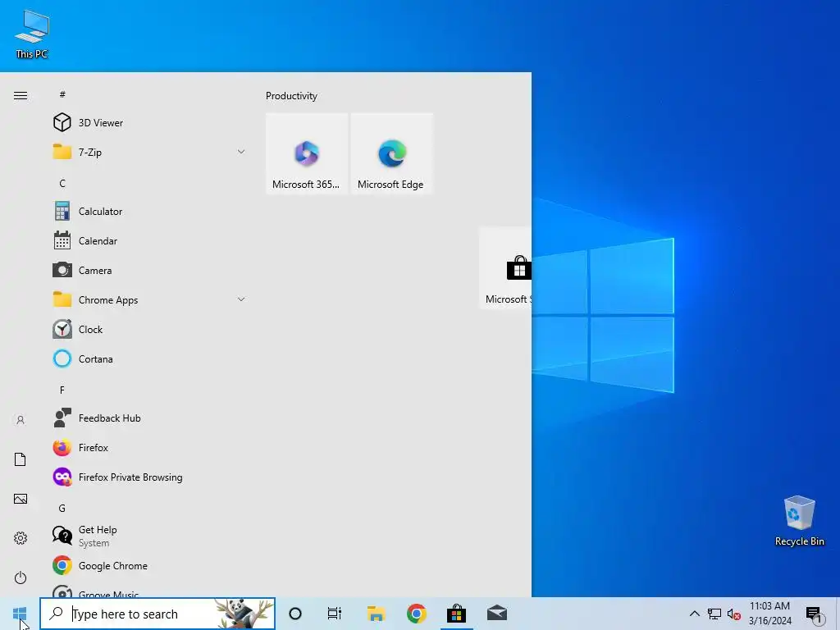Open the Clock app

pos(149,330)
